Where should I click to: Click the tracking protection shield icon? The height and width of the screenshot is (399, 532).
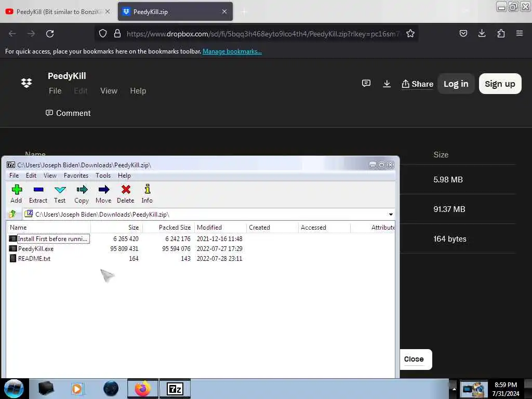(x=103, y=34)
